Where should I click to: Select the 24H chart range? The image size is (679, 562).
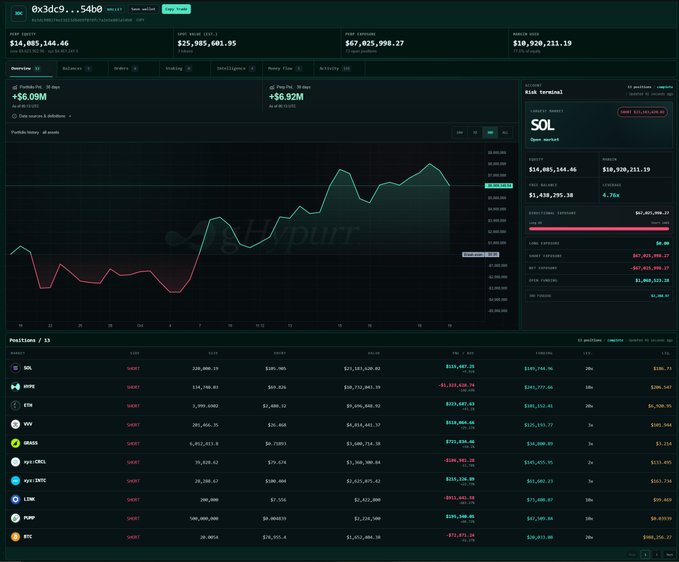pyautogui.click(x=460, y=132)
